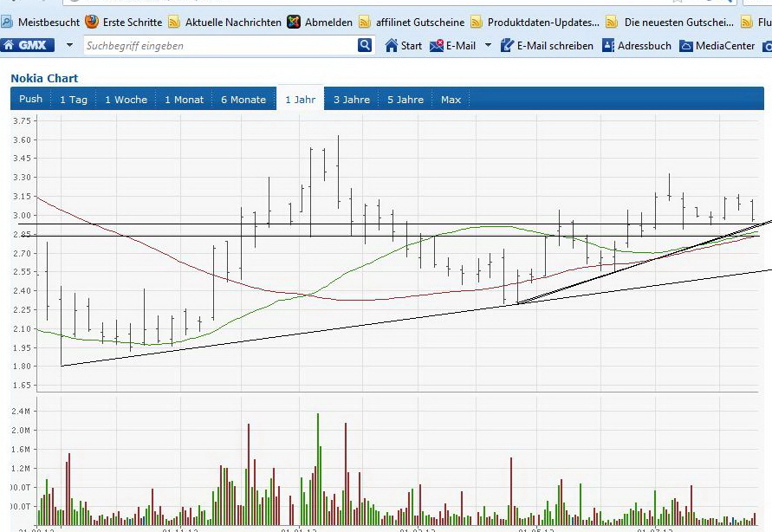Open Start in the GMX toolbar
772x532 pixels.
pyautogui.click(x=411, y=46)
